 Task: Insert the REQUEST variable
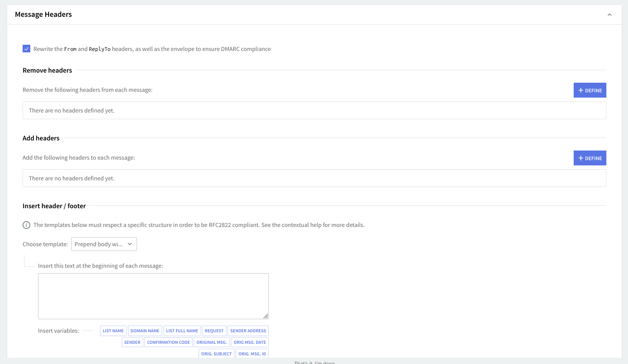[x=214, y=331]
